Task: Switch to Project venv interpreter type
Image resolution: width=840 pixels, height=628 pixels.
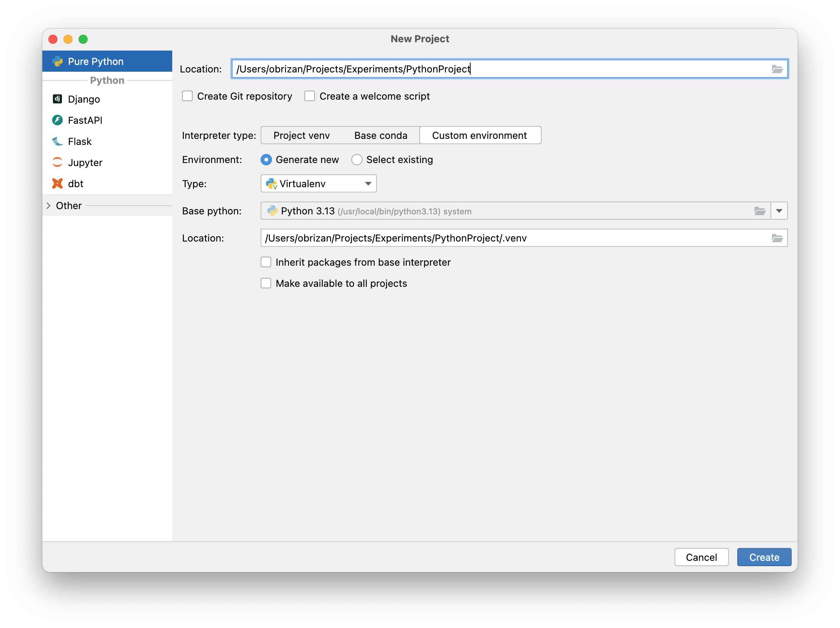Action: click(301, 135)
